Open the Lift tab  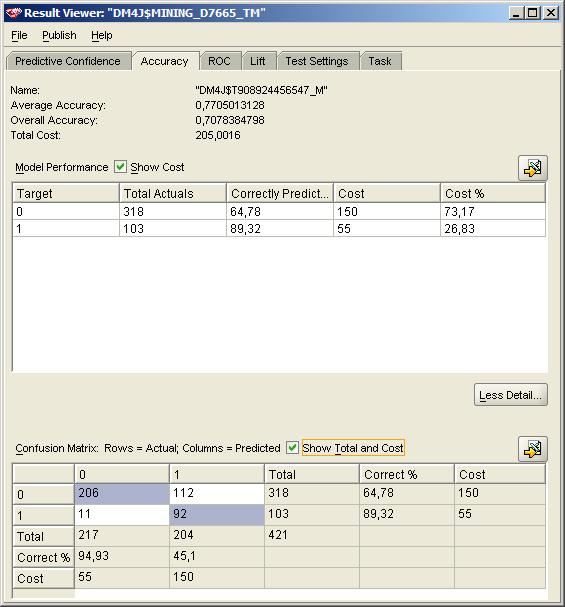258,61
